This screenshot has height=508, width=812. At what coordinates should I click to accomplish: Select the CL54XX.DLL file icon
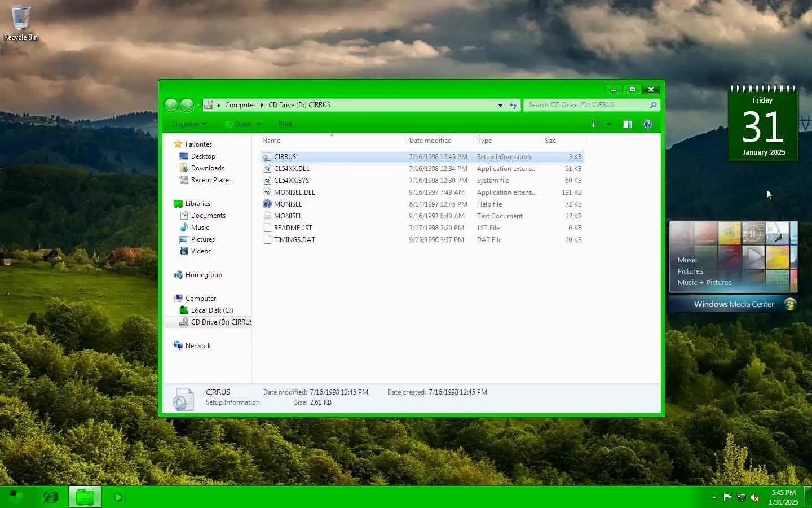pos(267,169)
